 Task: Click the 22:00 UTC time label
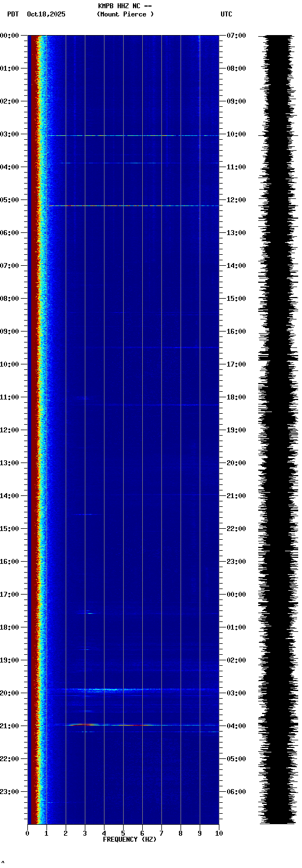coord(236,529)
